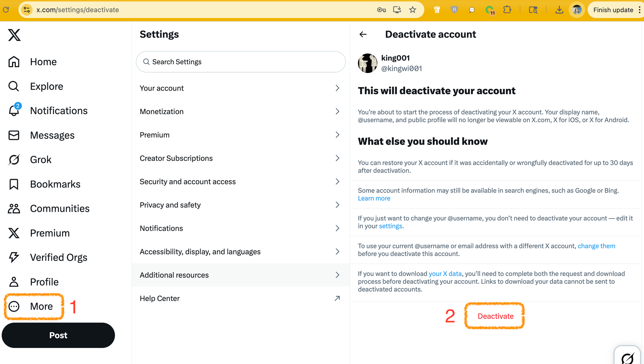
Task: Select Home in the sidebar menu
Action: [43, 62]
